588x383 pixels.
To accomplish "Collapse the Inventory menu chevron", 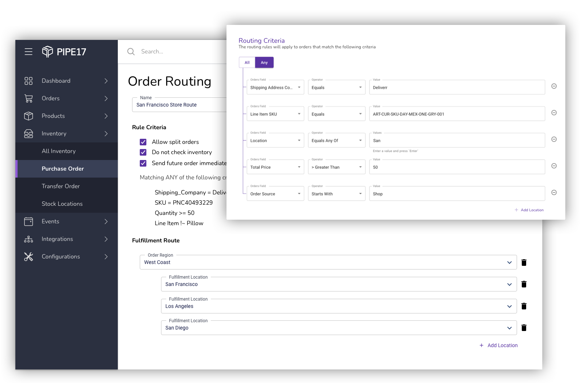I will 106,134.
